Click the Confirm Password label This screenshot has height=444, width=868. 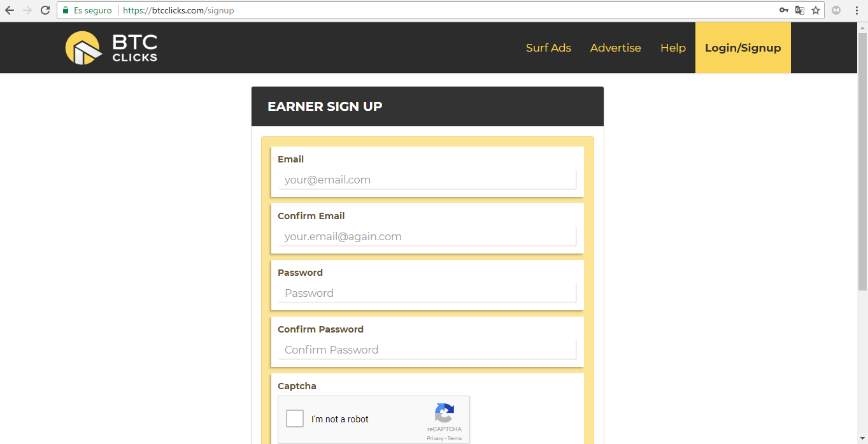pos(320,329)
